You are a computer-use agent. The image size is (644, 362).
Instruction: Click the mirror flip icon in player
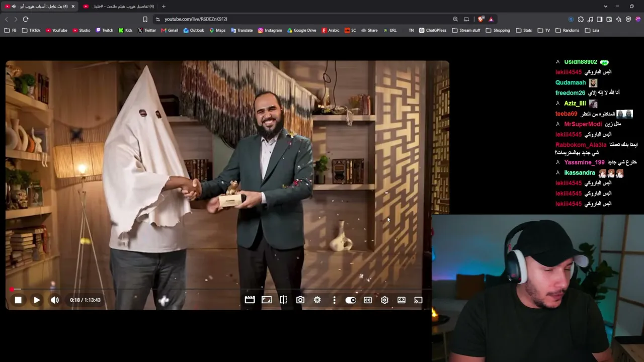point(284,300)
